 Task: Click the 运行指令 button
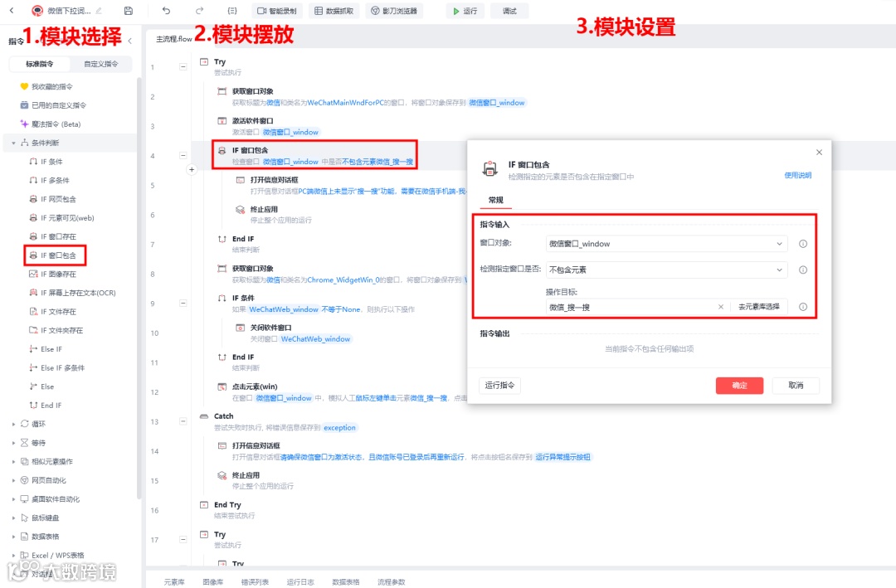[x=499, y=386]
